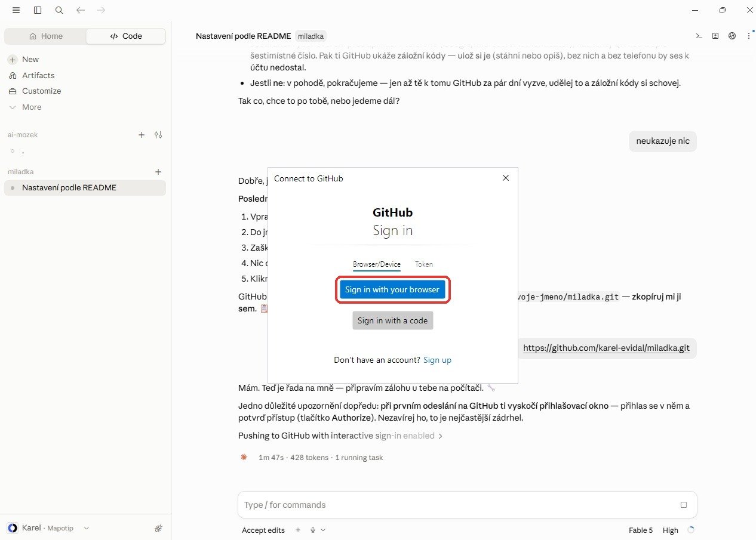The image size is (756, 540).
Task: Click the stop square in the input box
Action: click(x=684, y=505)
